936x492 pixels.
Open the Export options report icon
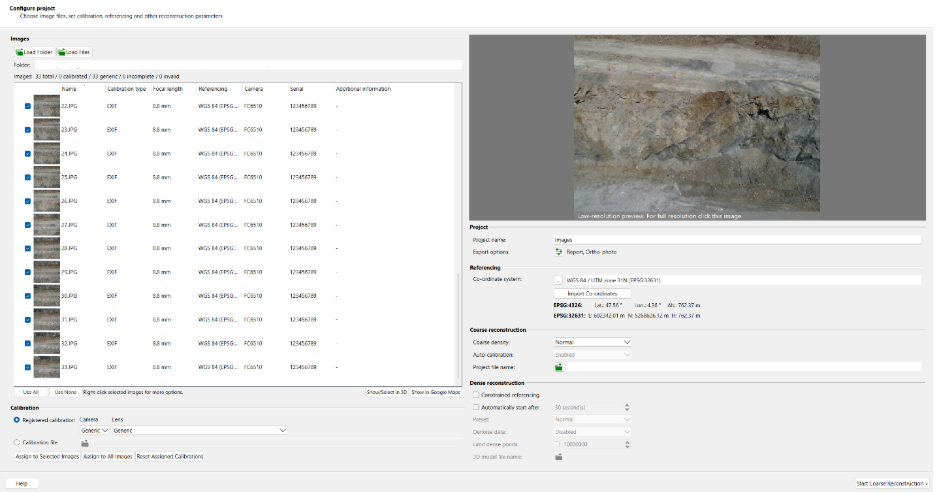(559, 252)
